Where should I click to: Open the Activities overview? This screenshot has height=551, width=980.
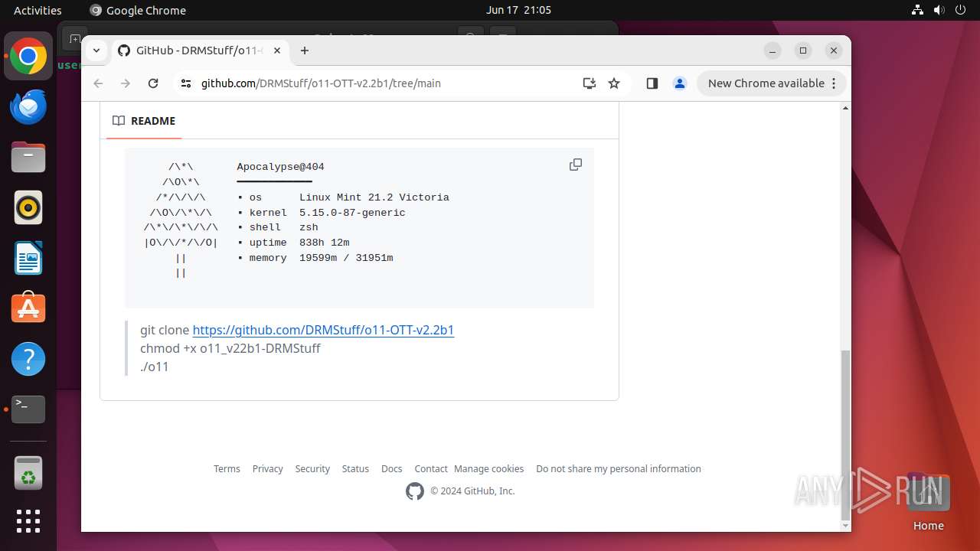tap(38, 10)
